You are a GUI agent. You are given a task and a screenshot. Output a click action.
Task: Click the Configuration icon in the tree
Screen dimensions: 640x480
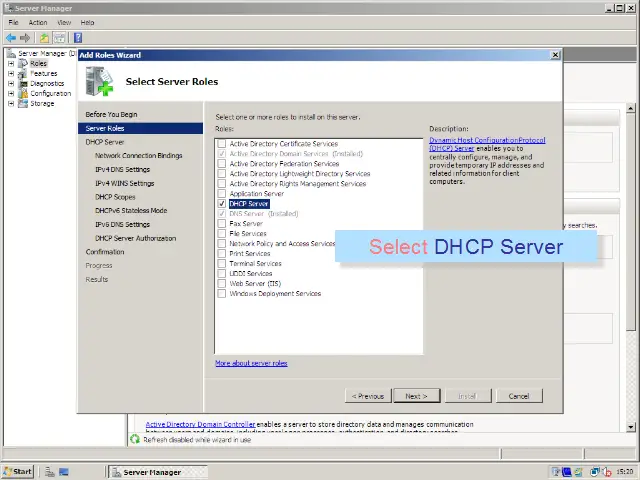23,93
